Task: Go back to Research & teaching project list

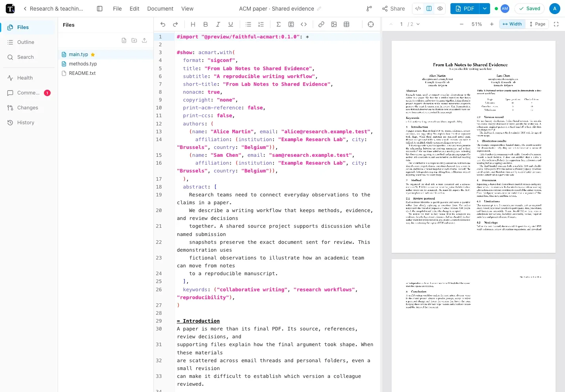Action: pos(53,9)
